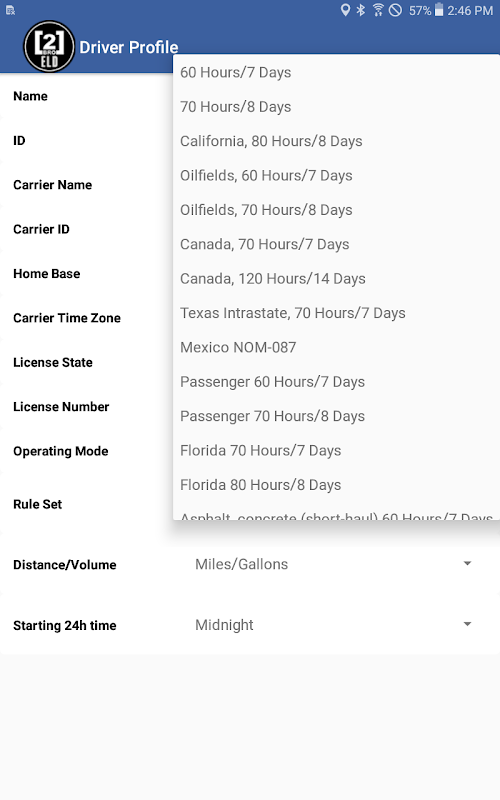Tap the 2BRO ELD app logo
This screenshot has height=800, width=500.
49,46
